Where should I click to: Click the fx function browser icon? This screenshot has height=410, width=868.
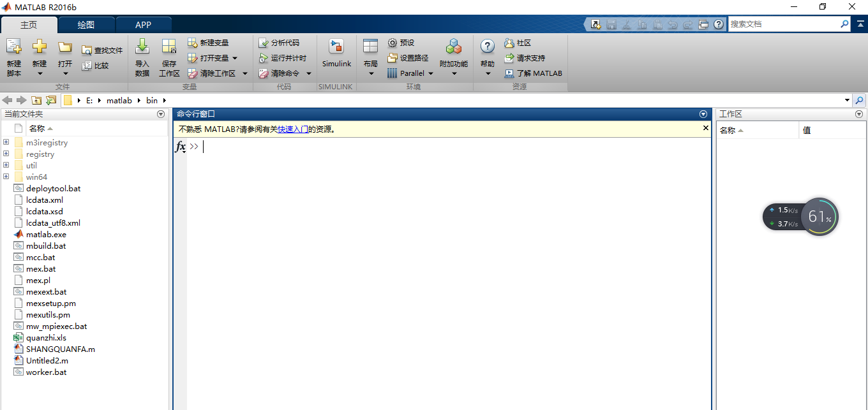181,147
